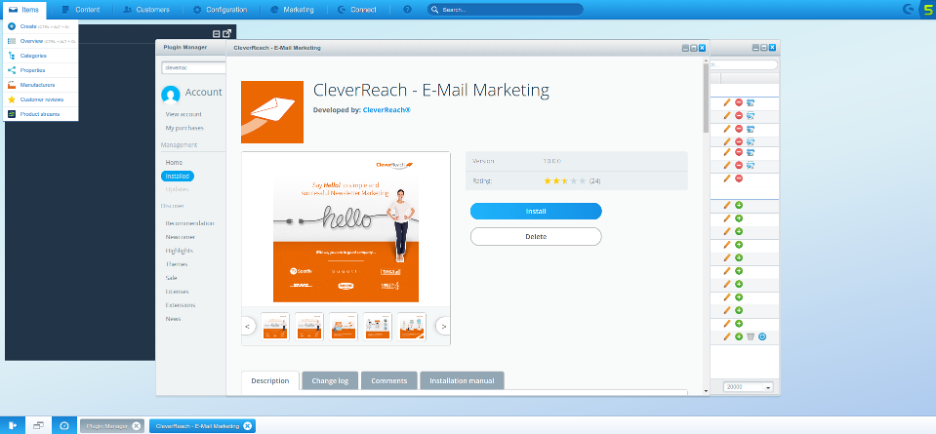This screenshot has width=936, height=434.
Task: Click the previous arrow of the screenshot carousel
Action: (248, 327)
